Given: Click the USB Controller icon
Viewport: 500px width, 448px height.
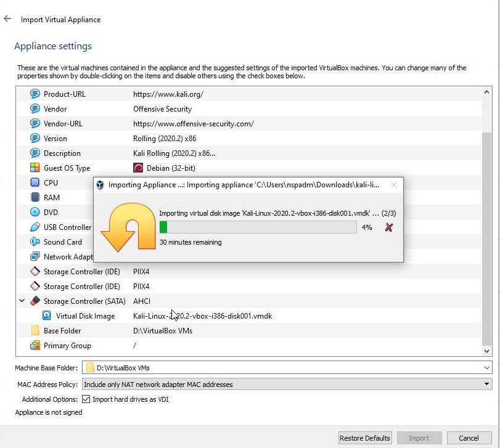Looking at the screenshot, I should 35,227.
